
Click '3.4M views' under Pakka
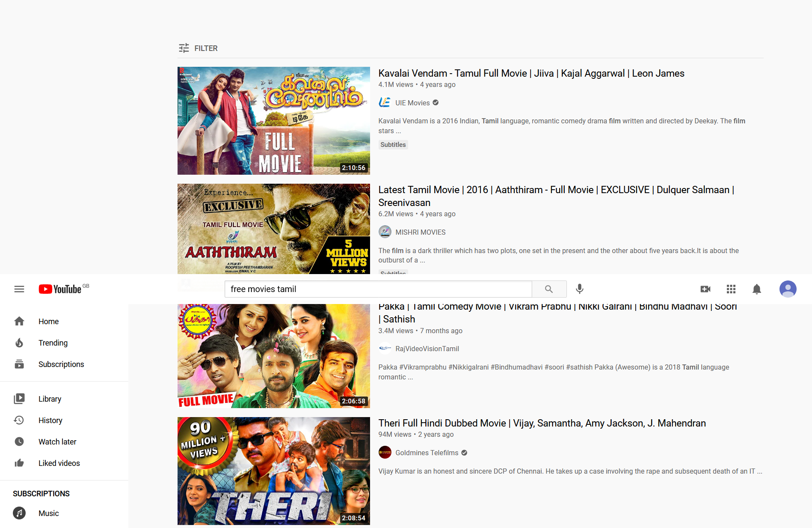[x=396, y=331]
